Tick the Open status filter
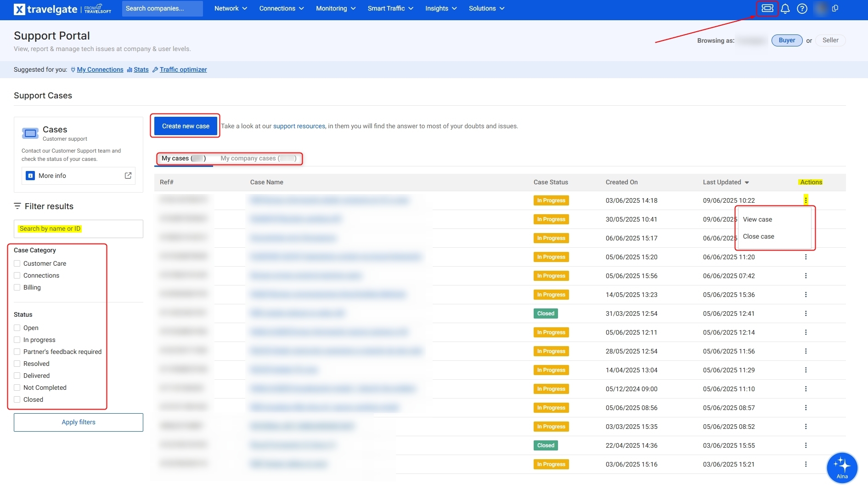 17,328
